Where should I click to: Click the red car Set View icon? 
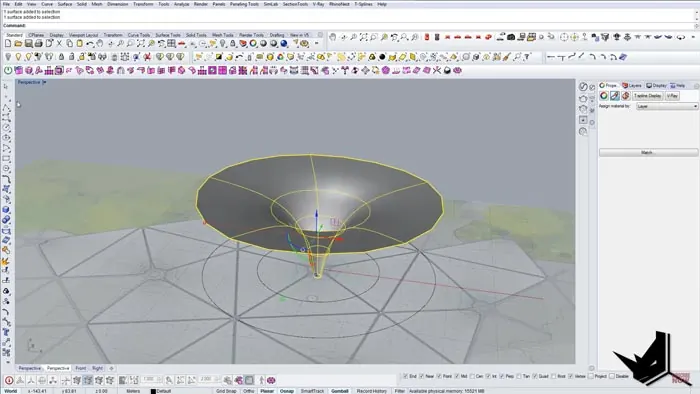(182, 44)
